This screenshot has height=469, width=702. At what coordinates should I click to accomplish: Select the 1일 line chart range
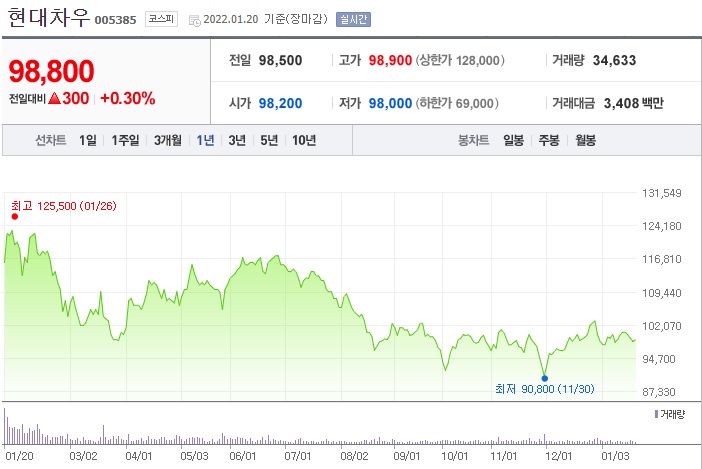pyautogui.click(x=88, y=141)
